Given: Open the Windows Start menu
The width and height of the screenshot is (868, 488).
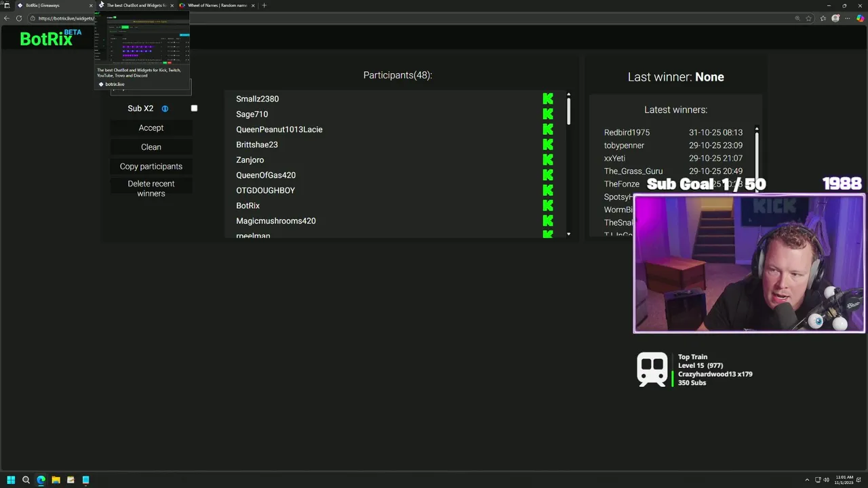Looking at the screenshot, I should tap(11, 480).
